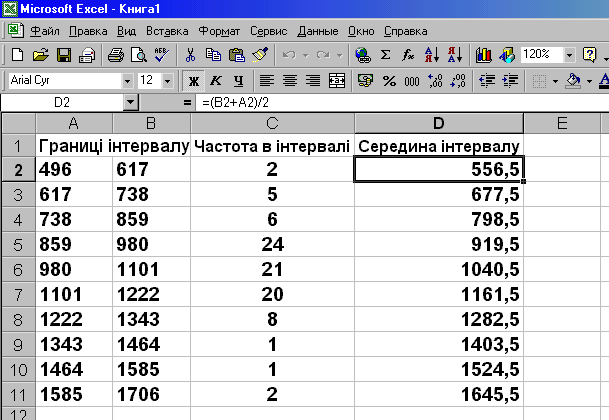Select column C header

coord(272,123)
